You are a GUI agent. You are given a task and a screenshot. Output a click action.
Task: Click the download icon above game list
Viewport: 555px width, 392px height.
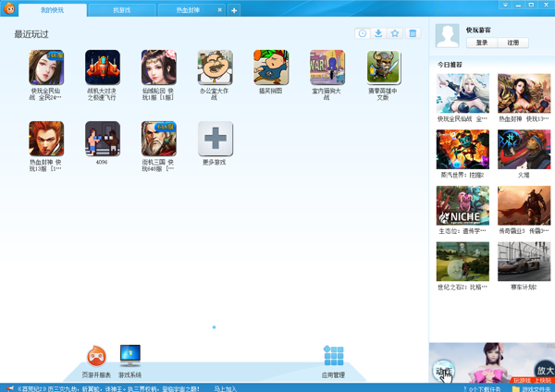[379, 34]
